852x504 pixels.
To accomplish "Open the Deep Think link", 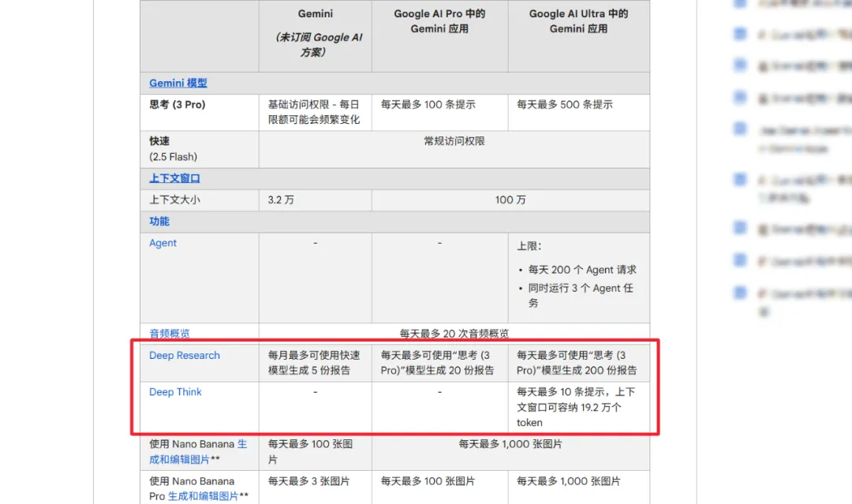I will (x=175, y=391).
